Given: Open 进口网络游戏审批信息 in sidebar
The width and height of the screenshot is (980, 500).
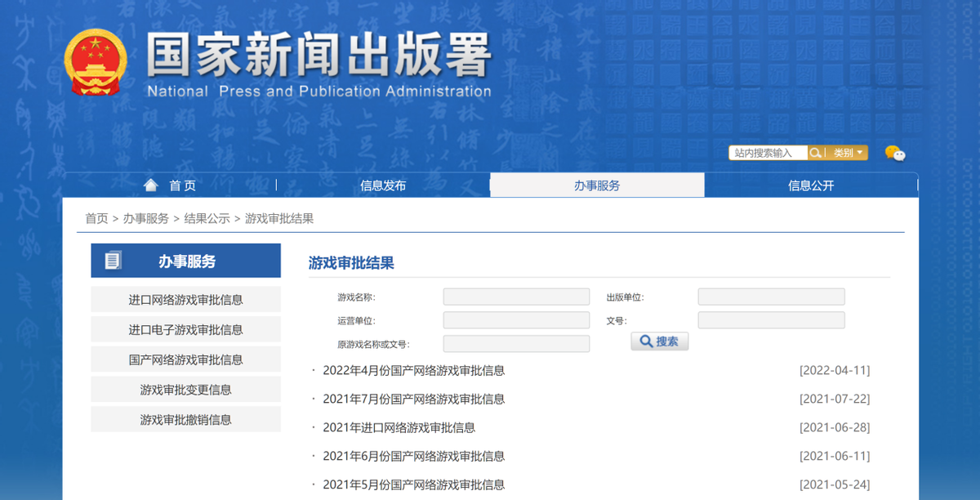Looking at the screenshot, I should (185, 300).
